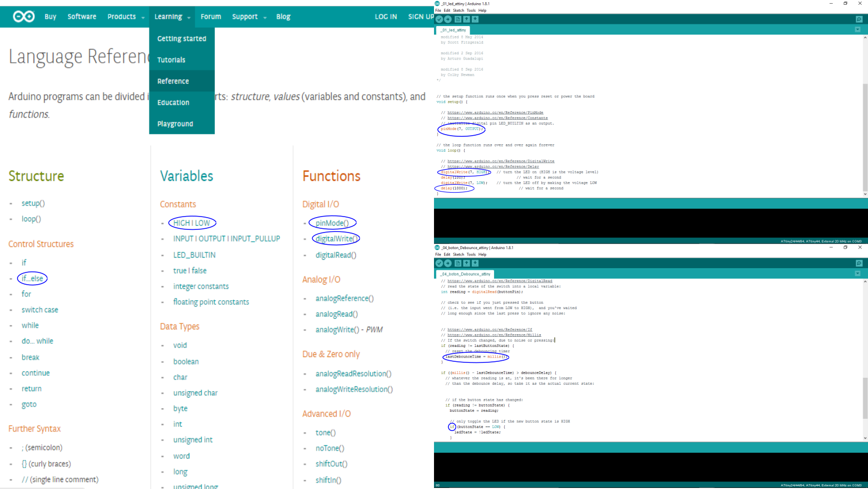
Task: Click the board status text in _04_boton_Debounce_attiny
Action: [821, 485]
